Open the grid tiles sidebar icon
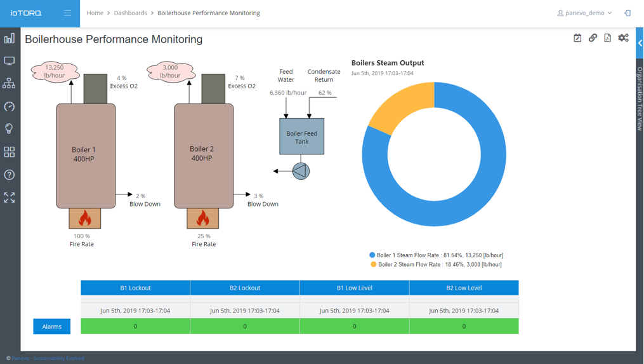 tap(10, 152)
